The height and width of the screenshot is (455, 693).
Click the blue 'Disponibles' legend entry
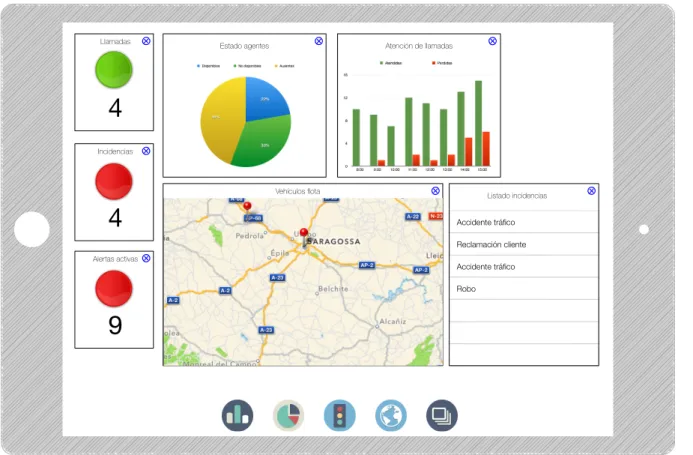tap(208, 66)
